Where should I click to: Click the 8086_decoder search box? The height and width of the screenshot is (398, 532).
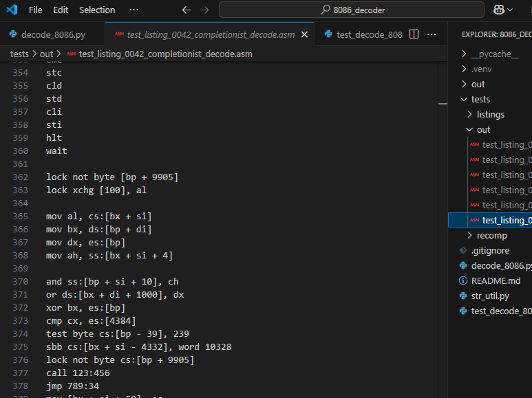[x=353, y=10]
